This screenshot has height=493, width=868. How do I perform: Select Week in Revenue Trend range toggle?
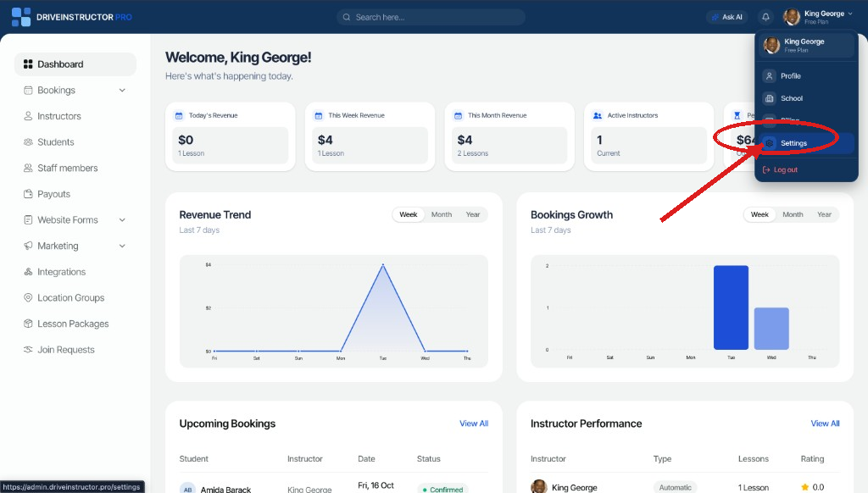(x=409, y=214)
